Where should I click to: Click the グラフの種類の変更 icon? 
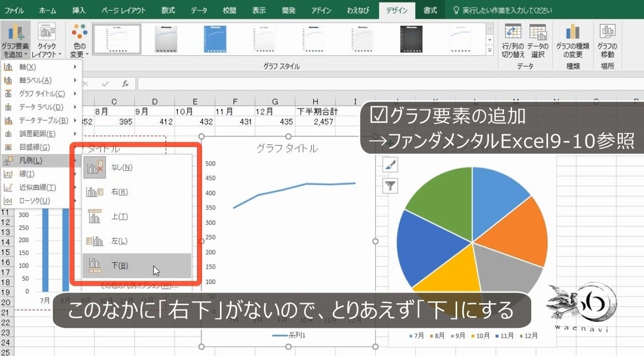[573, 41]
